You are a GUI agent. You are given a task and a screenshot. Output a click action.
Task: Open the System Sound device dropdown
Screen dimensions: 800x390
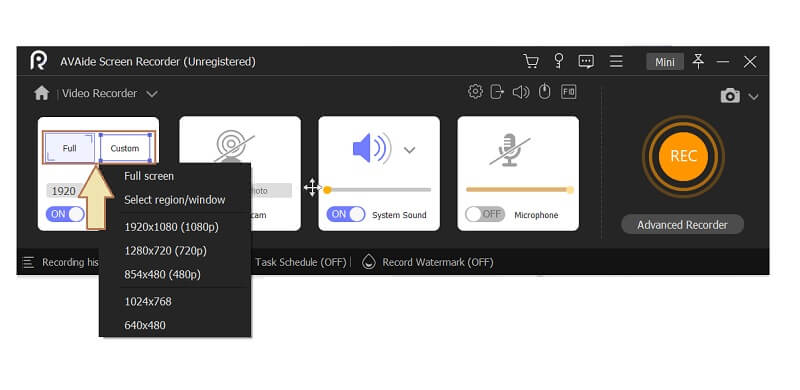pyautogui.click(x=409, y=150)
